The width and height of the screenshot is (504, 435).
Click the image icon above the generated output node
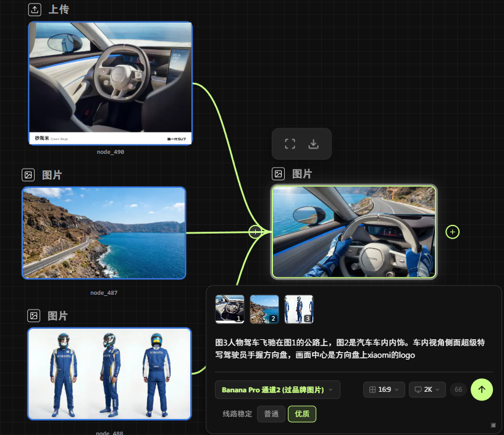pyautogui.click(x=279, y=174)
